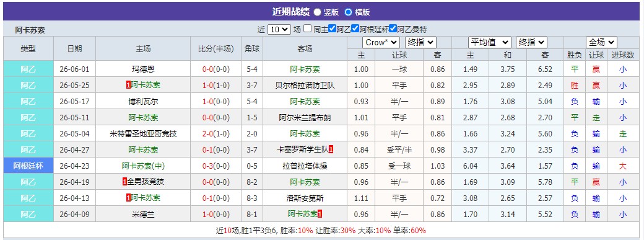
Task: Open the 終指 dropdown beside 平均值
Action: (531, 42)
